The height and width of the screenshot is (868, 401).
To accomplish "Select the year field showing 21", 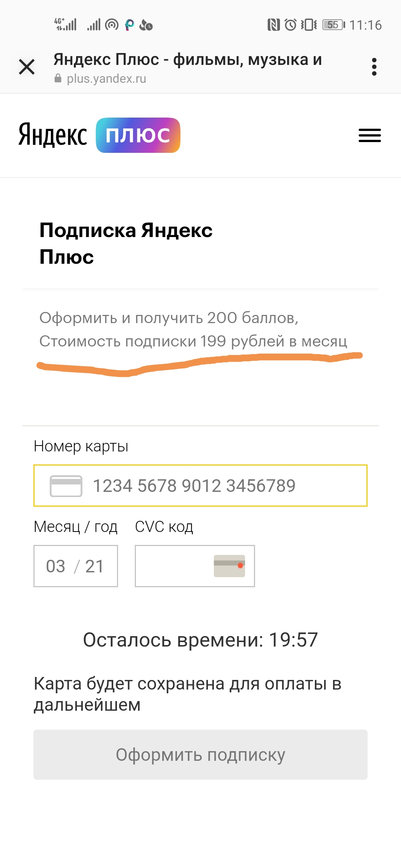I will pos(94,566).
